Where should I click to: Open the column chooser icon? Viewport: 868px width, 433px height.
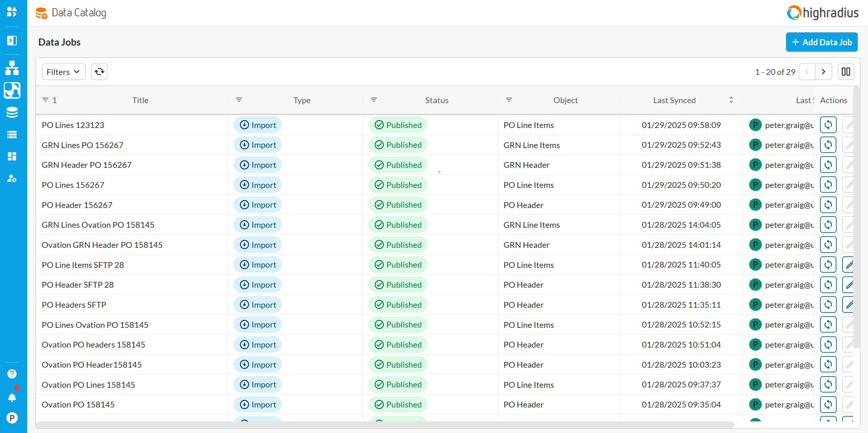click(846, 71)
